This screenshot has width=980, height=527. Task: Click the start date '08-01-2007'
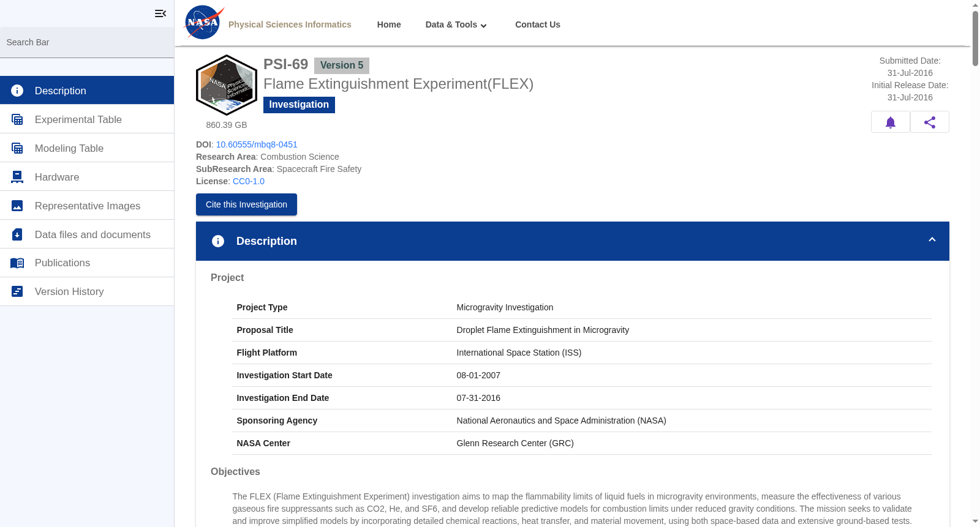pos(478,375)
